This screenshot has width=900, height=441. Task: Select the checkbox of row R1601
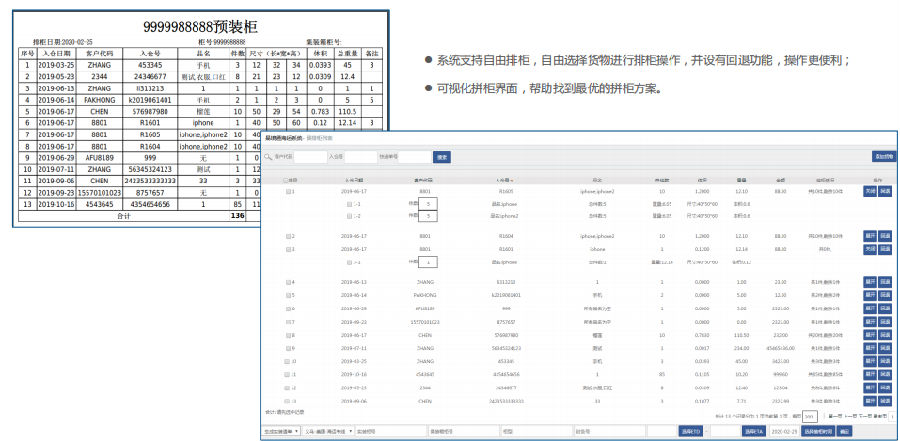[x=289, y=249]
